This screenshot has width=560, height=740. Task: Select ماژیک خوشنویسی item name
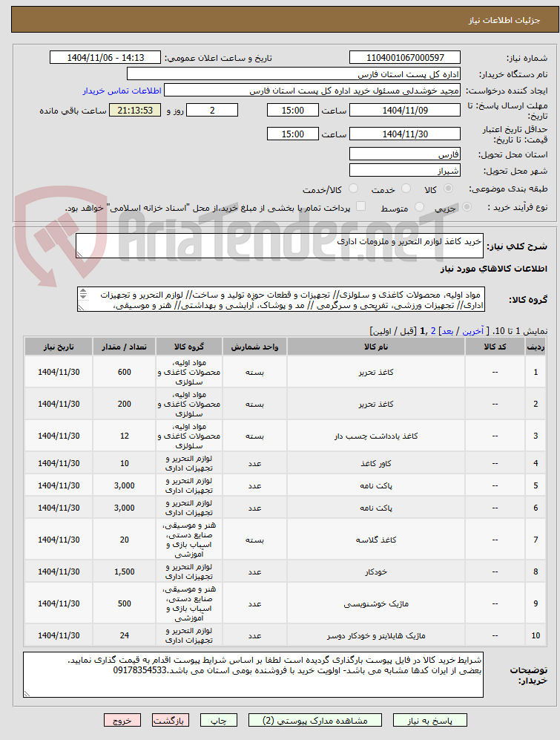pos(376,603)
